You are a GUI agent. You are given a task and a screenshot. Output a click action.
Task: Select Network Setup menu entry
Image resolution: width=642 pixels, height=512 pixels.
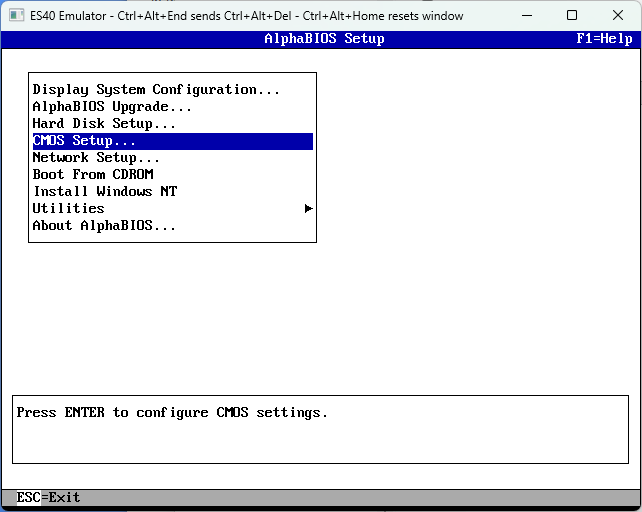point(172,158)
